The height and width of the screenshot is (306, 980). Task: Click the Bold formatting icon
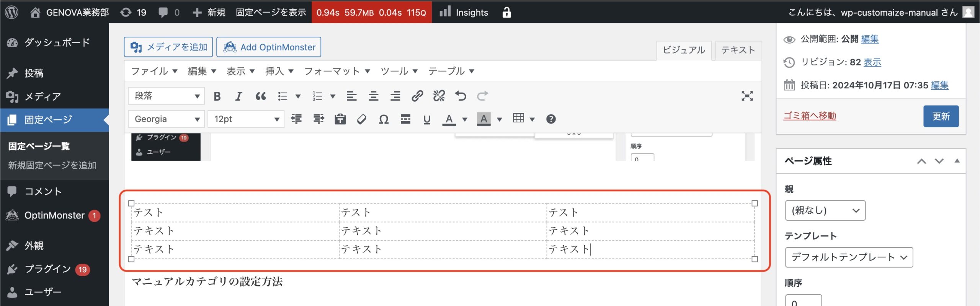[217, 96]
